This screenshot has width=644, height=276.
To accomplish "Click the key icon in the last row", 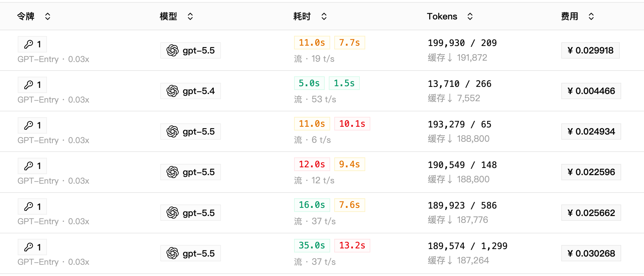I will (29, 247).
